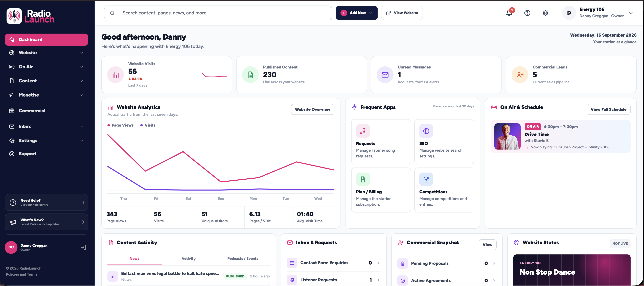Image resolution: width=644 pixels, height=286 pixels.
Task: Click the Listener Requests music icon
Action: [x=292, y=280]
